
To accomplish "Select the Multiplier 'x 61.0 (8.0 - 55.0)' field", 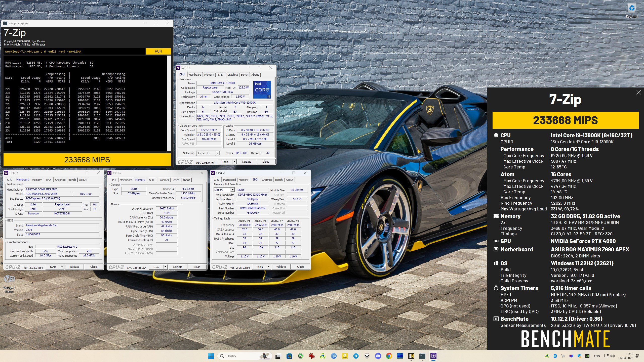I will pos(209,135).
